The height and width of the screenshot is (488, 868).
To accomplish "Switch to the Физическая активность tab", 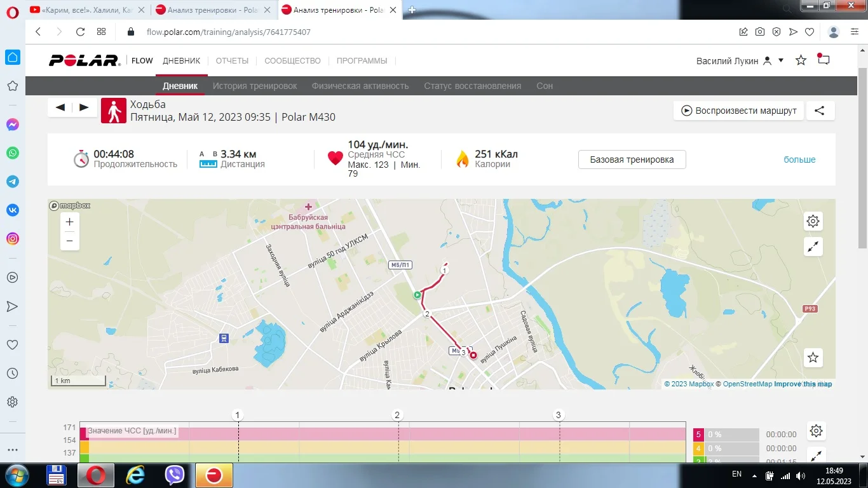I will pyautogui.click(x=360, y=86).
